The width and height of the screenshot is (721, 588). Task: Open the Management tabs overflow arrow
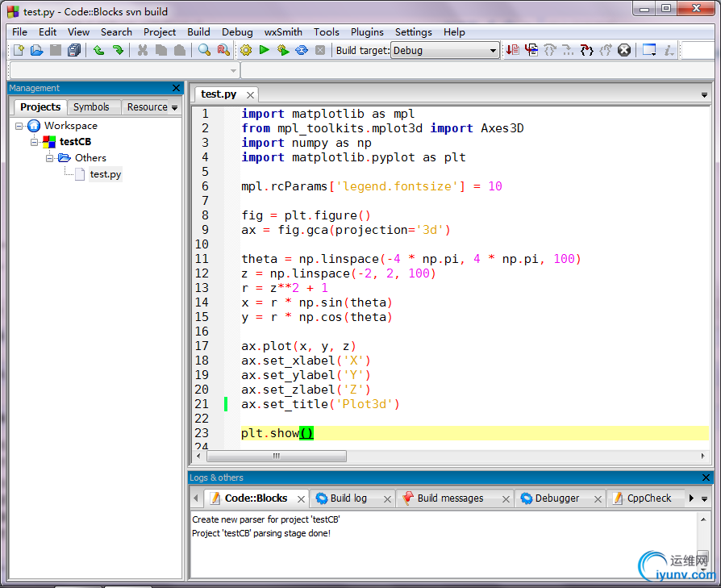tap(175, 107)
